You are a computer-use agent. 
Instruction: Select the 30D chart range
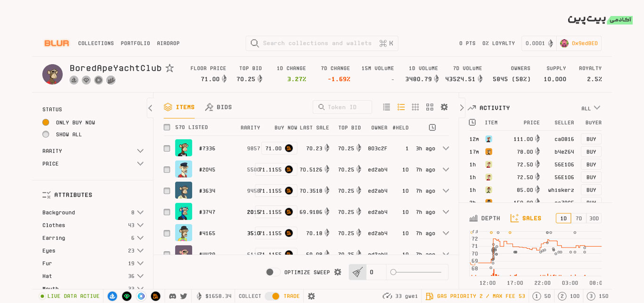tap(594, 218)
